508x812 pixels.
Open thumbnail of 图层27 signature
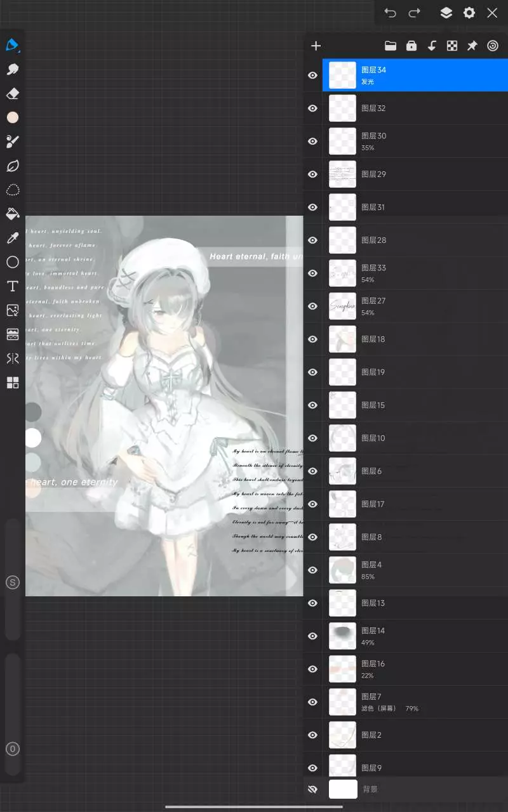point(342,306)
